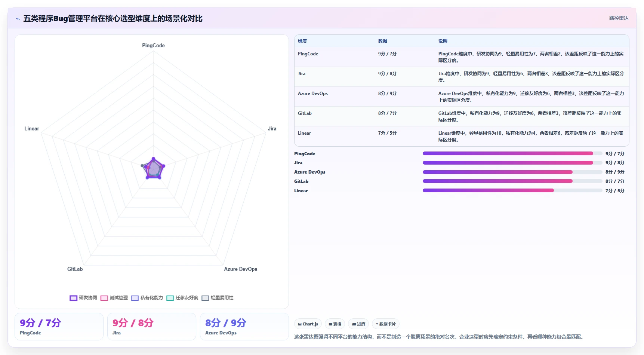Click the footnote paragraph below the tags
Viewport: 644px width, 355px height.
[x=440, y=337]
